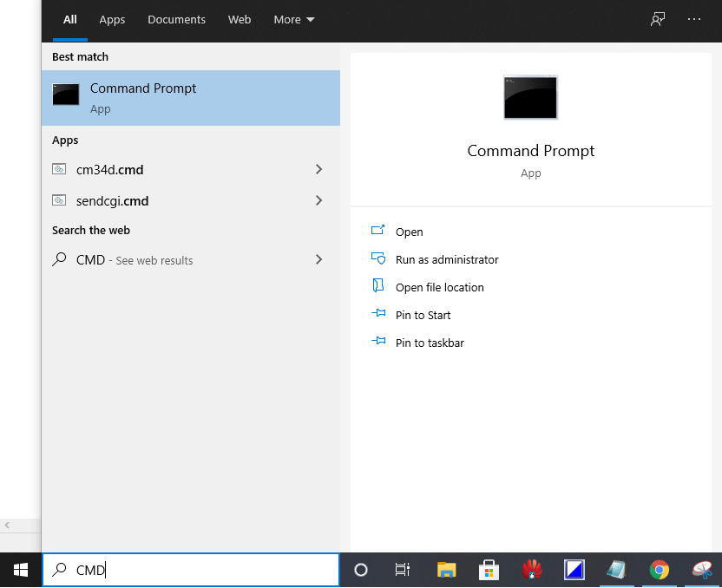Viewport: 722px width, 588px height.
Task: Open the notepad-style taskbar app
Action: pos(616,570)
